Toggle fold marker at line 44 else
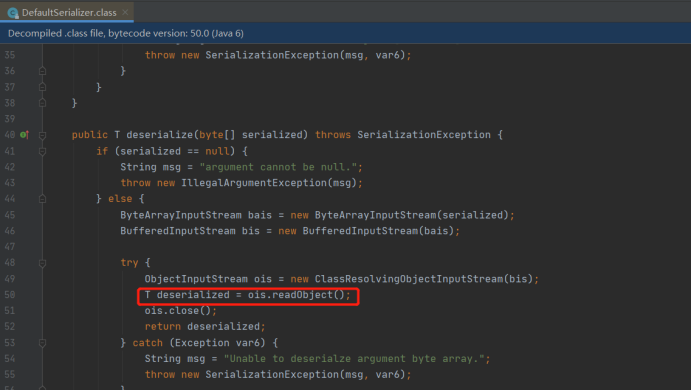 coord(42,199)
